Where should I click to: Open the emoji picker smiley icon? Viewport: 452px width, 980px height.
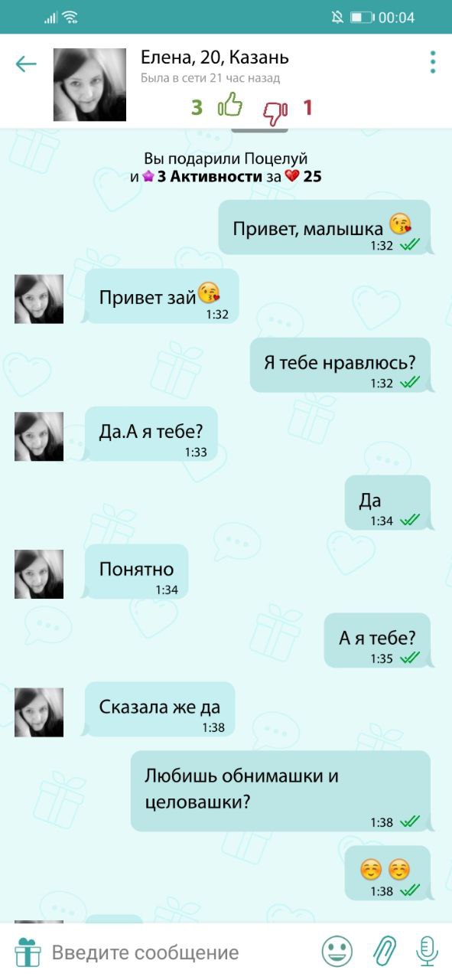coord(337,952)
